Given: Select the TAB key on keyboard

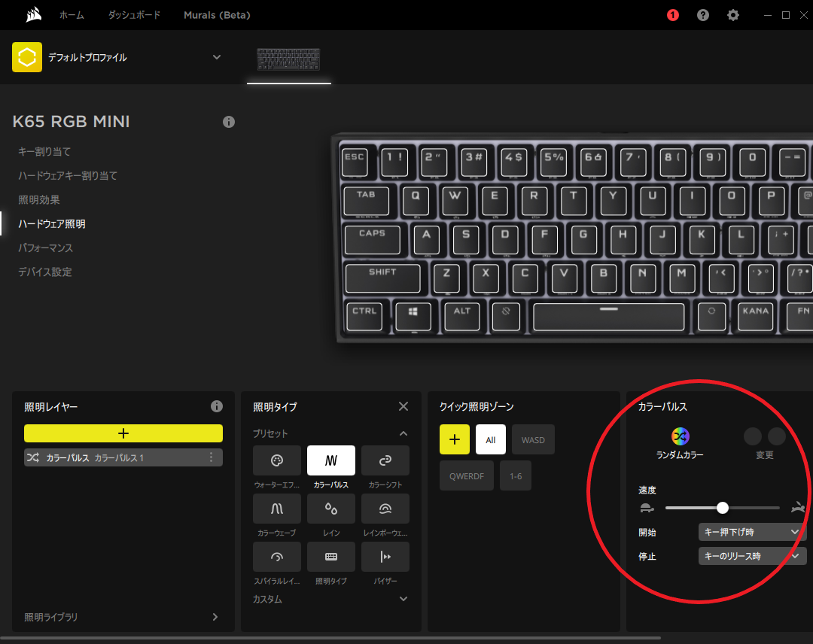Looking at the screenshot, I should coord(366,200).
